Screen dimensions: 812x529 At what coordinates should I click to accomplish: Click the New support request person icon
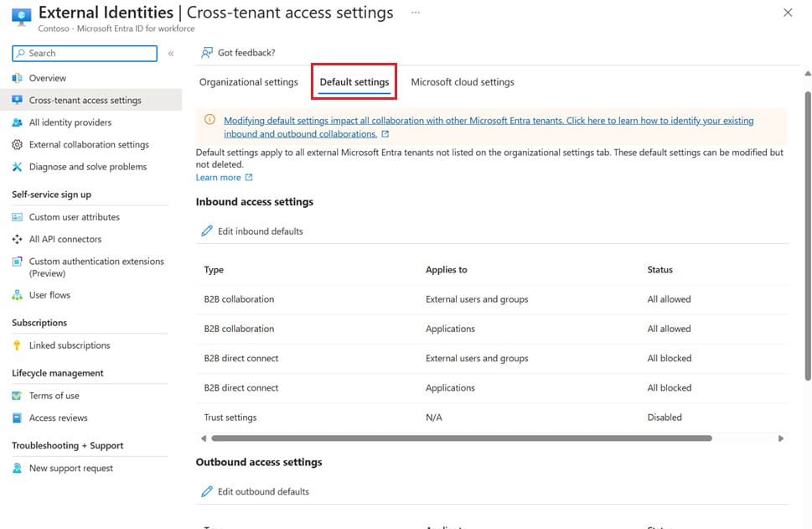tap(17, 468)
